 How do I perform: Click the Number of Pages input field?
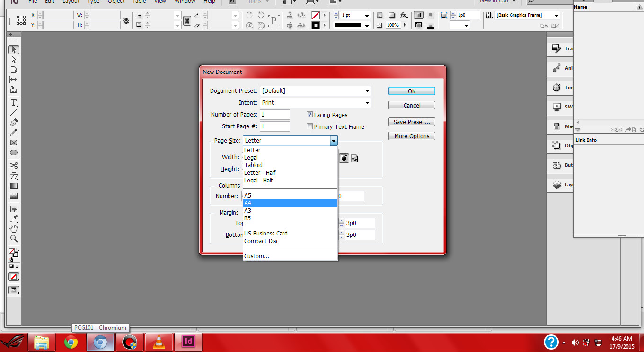click(x=275, y=115)
